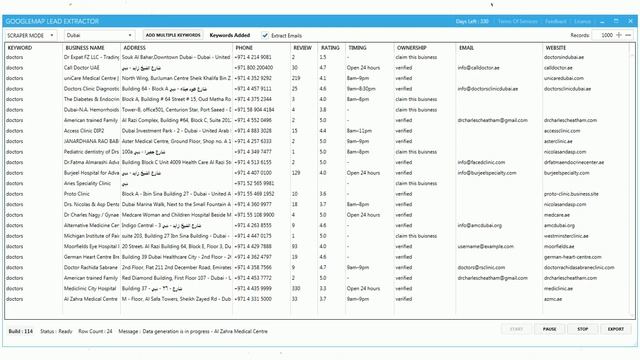The height and width of the screenshot is (360, 640).
Task: Select website german-heart-centre.com cell
Action: 573,257
